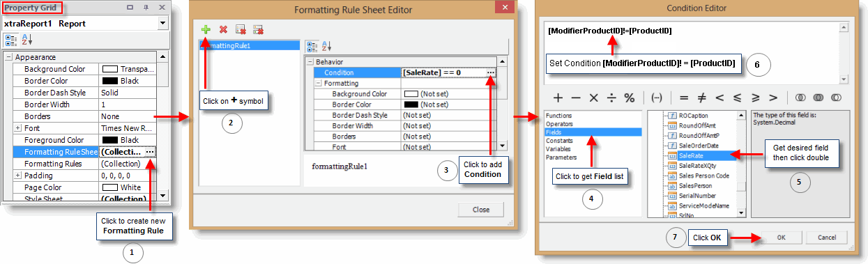The image size is (868, 264).
Task: Click the condition expression text box
Action: (x=692, y=52)
